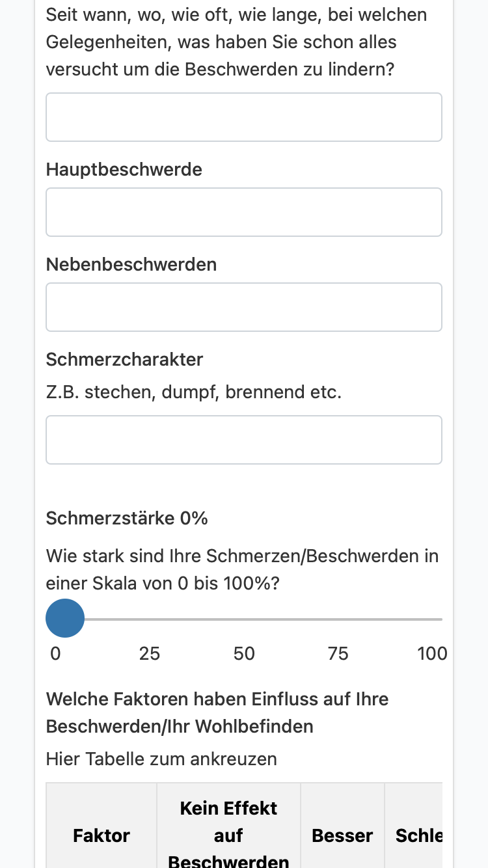Screen dimensions: 488x868
Task: Select the 50 tick label under slider
Action: pos(244,653)
